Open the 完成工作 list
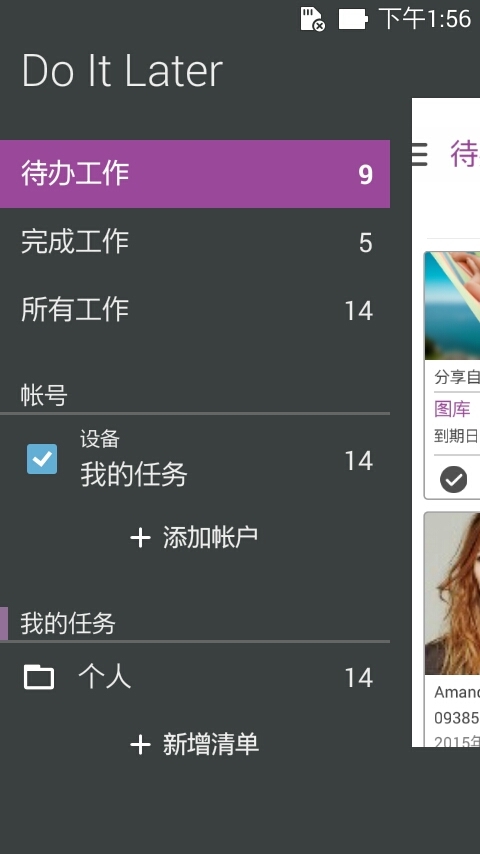This screenshot has width=480, height=854. point(195,242)
